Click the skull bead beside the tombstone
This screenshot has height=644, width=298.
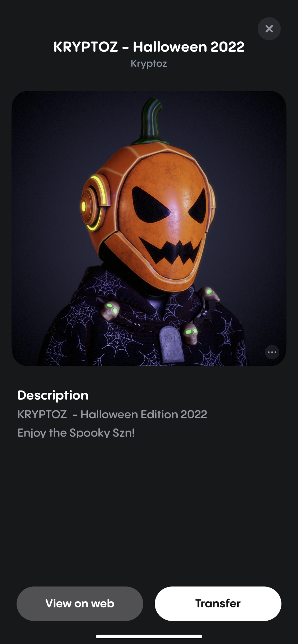point(190,333)
